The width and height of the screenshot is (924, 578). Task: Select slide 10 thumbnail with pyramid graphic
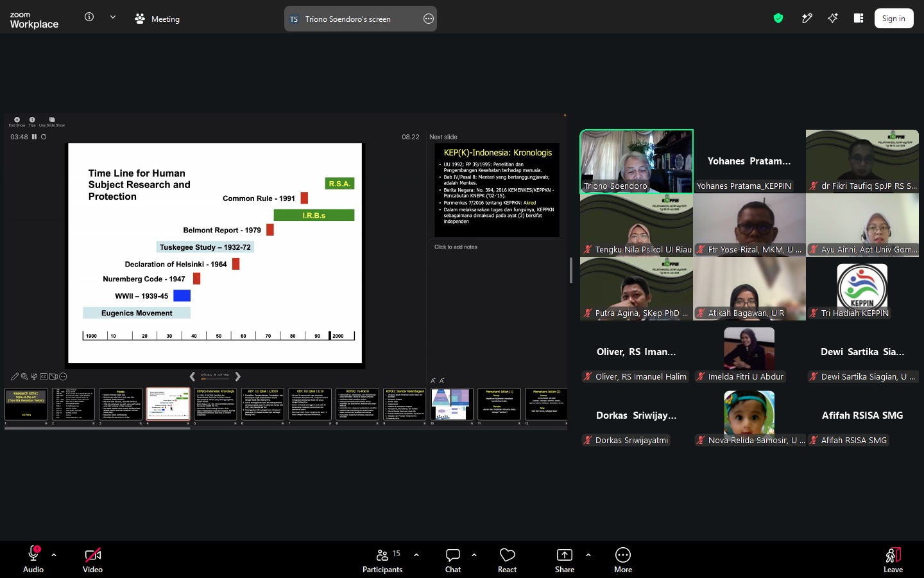[452, 405]
